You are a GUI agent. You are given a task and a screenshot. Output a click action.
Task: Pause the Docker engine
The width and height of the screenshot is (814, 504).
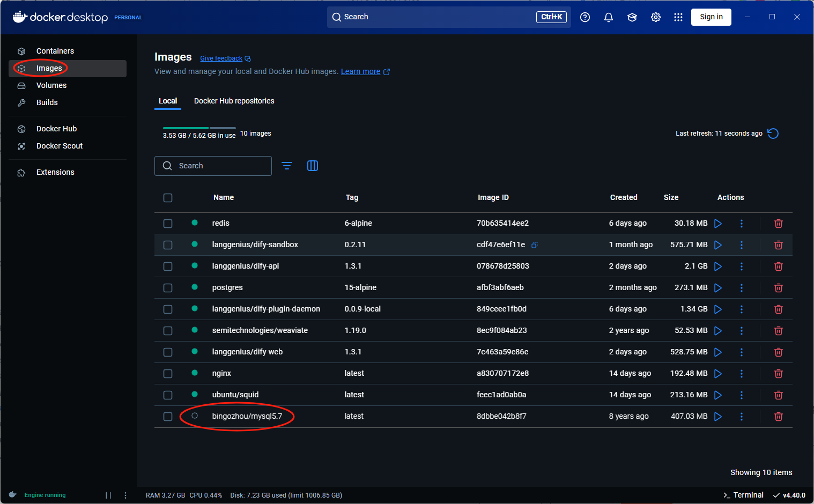[x=108, y=495]
